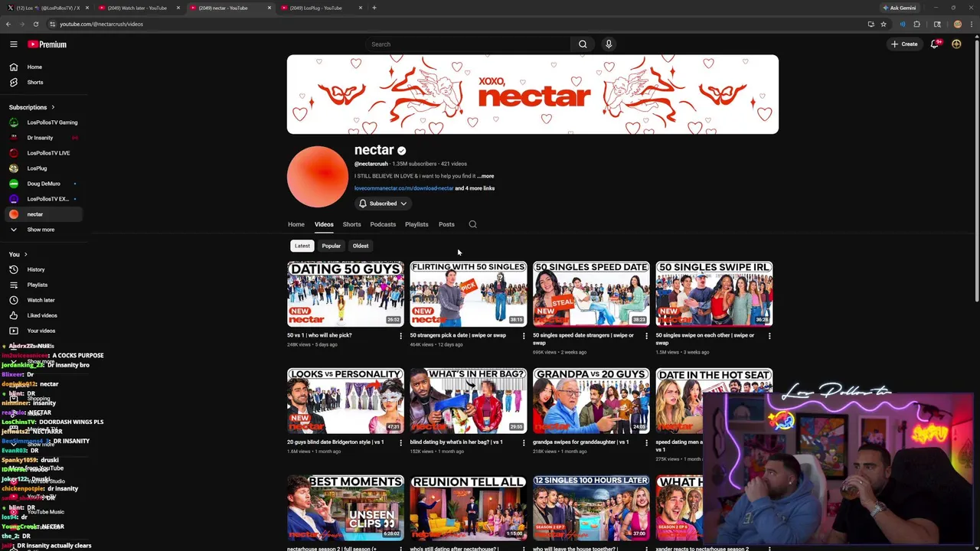
Task: Go to Home in the sidebar
Action: pyautogui.click(x=42, y=67)
